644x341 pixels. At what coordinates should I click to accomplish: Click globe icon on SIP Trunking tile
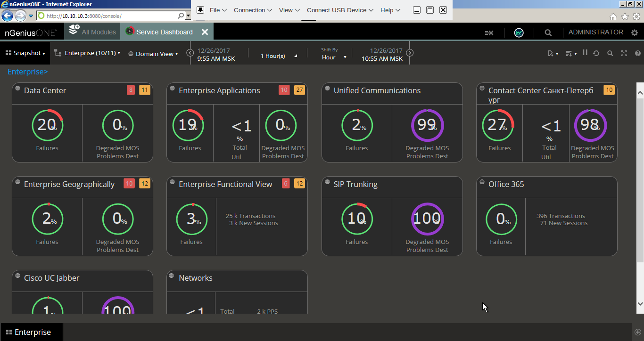(327, 182)
